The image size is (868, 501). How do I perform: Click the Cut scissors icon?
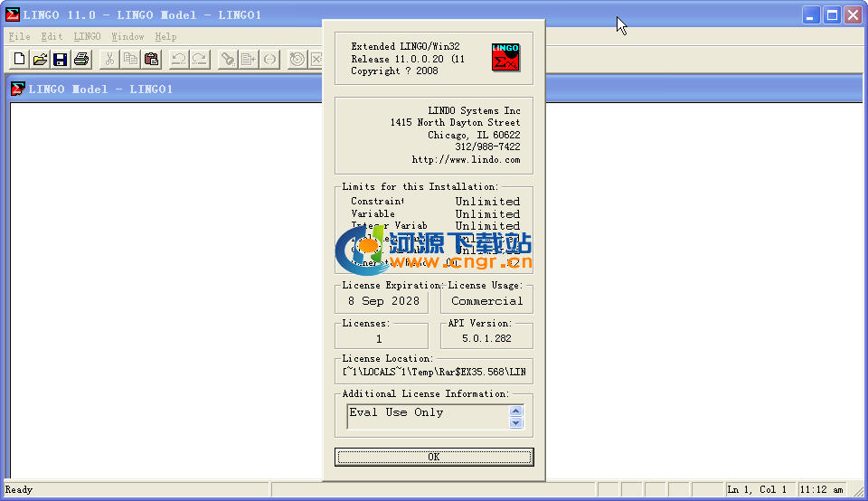tap(109, 60)
